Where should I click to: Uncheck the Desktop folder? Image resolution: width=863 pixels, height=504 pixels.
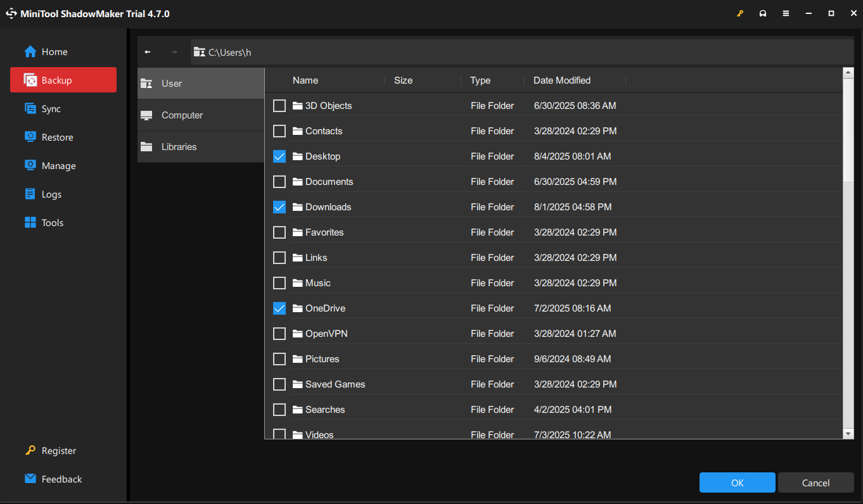[279, 156]
